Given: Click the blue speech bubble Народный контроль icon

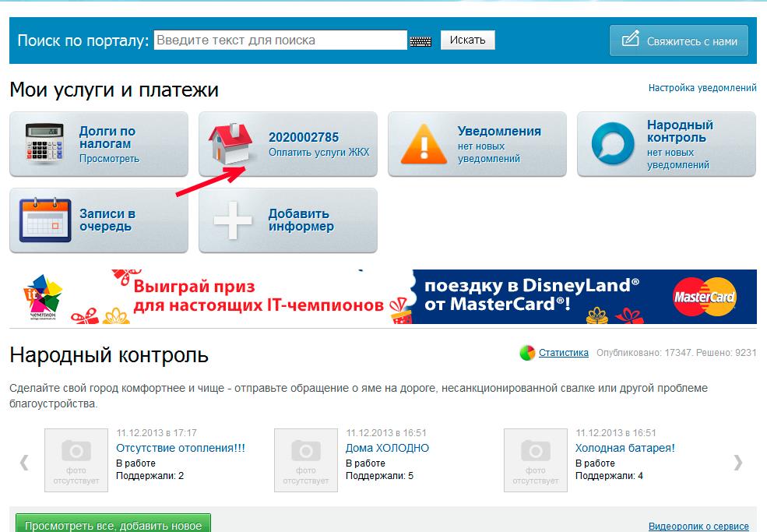Looking at the screenshot, I should 612,145.
